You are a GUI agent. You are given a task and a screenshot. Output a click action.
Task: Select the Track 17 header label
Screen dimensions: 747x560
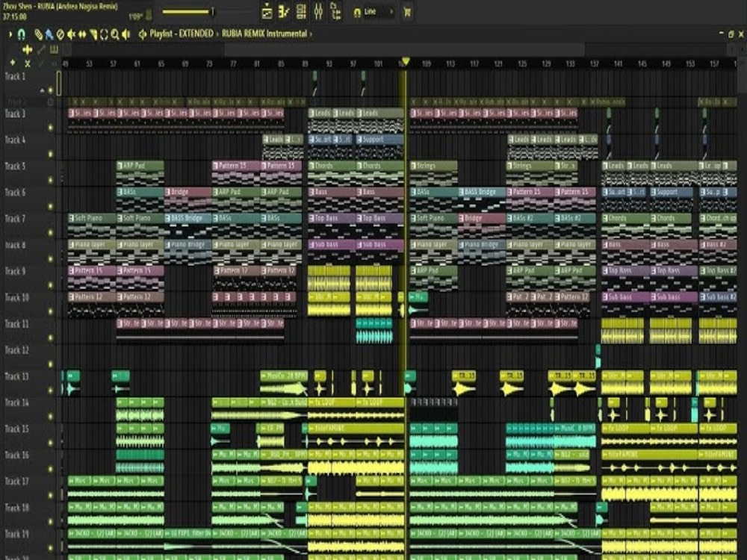pos(16,482)
